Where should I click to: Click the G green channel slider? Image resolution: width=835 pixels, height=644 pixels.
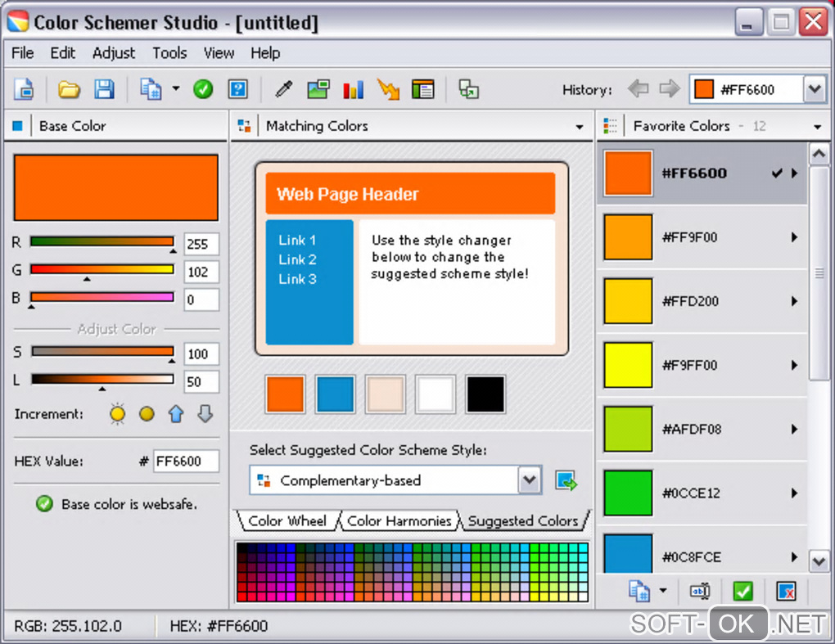click(x=102, y=270)
